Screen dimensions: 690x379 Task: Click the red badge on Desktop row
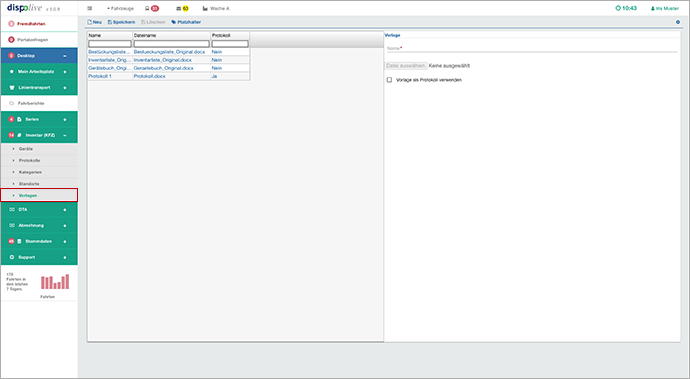(11, 56)
